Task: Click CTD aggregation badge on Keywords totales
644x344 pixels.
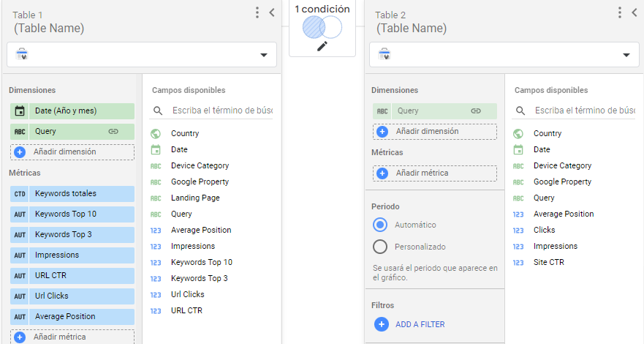Action: (x=20, y=193)
